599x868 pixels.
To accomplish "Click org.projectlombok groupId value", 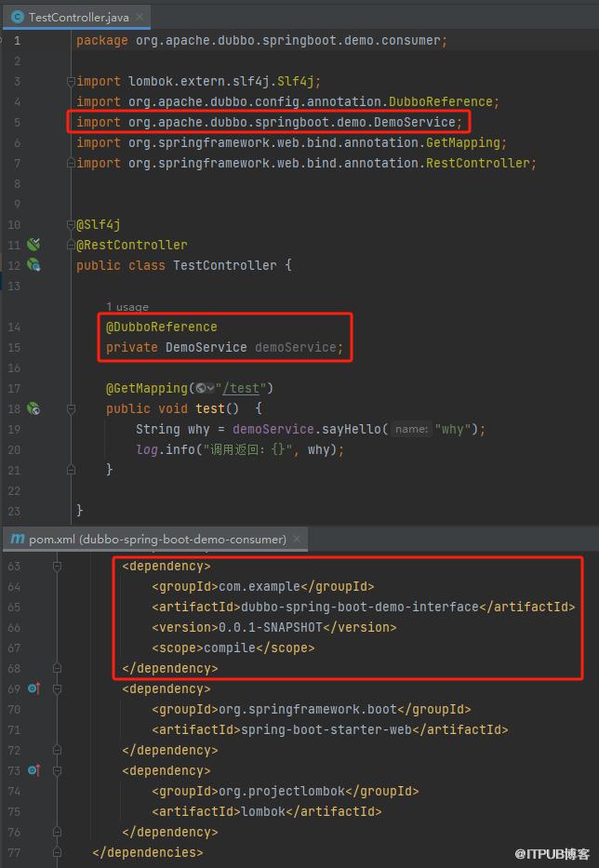I will pyautogui.click(x=282, y=791).
